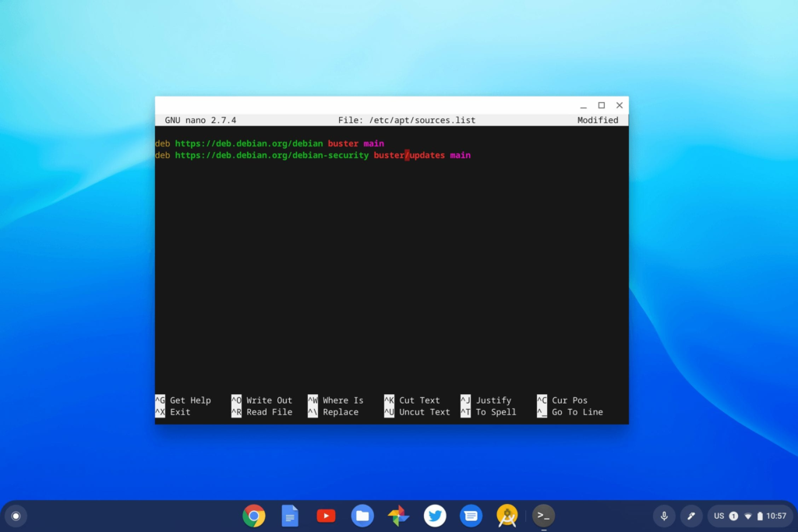The height and width of the screenshot is (532, 798).
Task: Launch Twitter app from the shelf
Action: click(435, 516)
